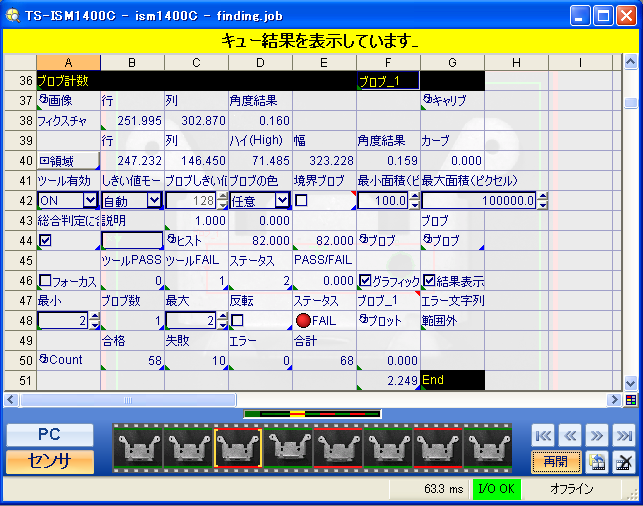Click the キャリブ cell icon
This screenshot has width=643, height=506.
pyautogui.click(x=428, y=100)
